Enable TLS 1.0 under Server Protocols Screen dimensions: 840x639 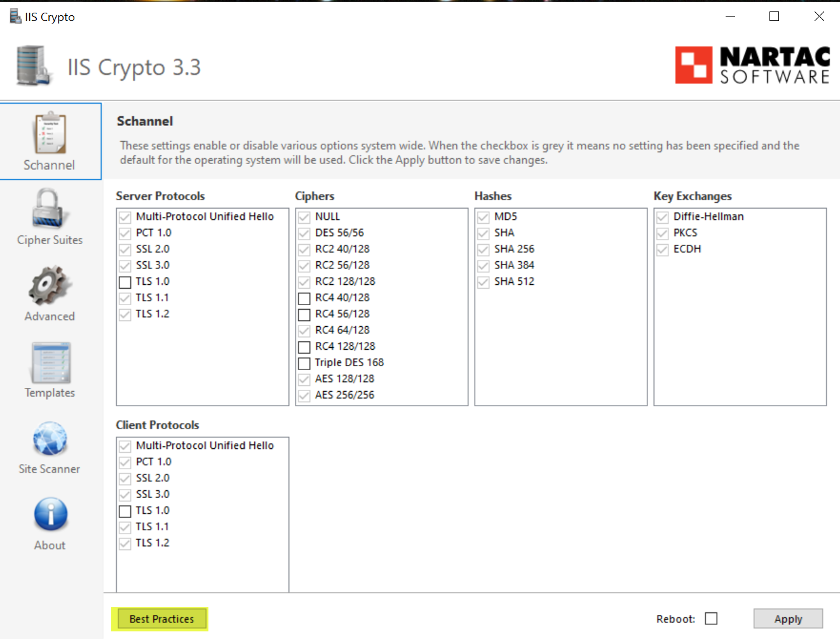click(x=125, y=282)
